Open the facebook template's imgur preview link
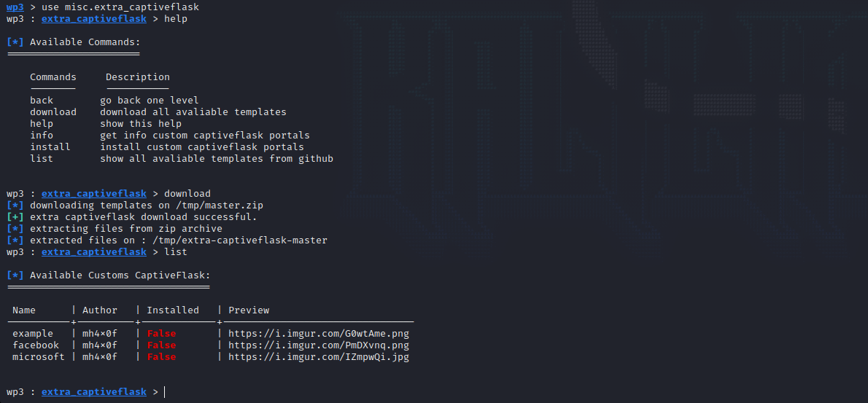Screen dimensions: 868x403 (319, 345)
